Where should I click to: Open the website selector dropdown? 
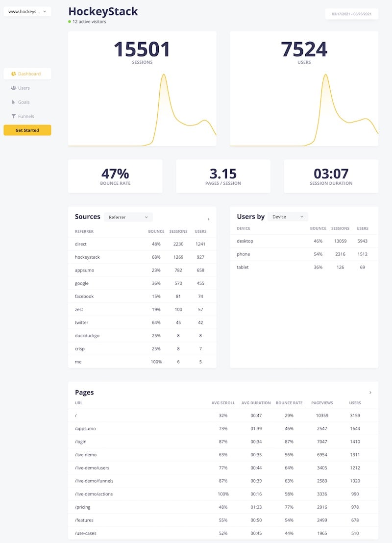[x=27, y=11]
